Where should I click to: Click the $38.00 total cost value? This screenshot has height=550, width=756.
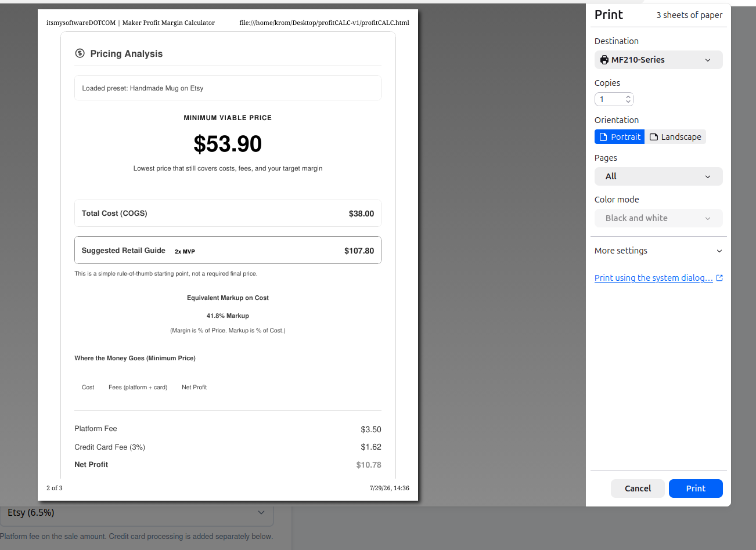[361, 214]
